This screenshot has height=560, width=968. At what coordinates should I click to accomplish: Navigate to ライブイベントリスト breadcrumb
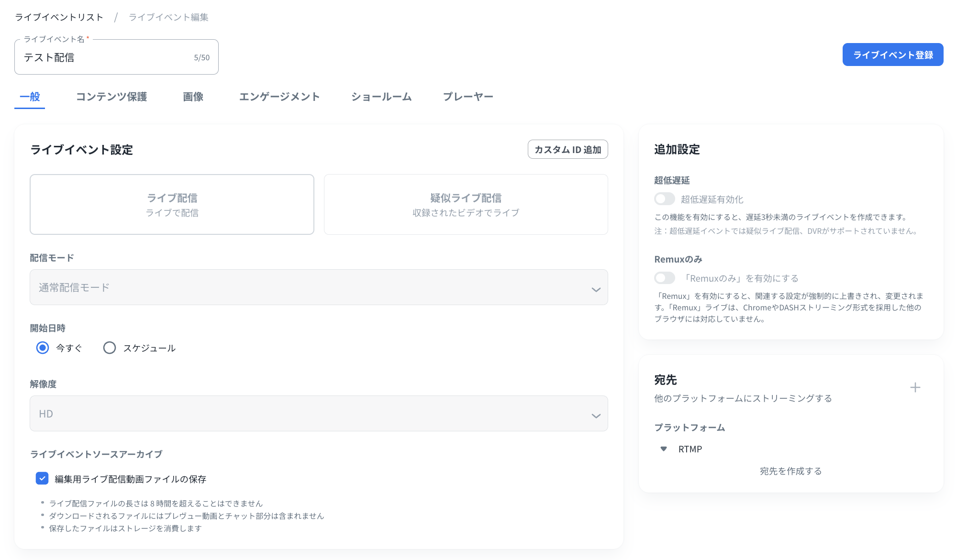(x=59, y=17)
